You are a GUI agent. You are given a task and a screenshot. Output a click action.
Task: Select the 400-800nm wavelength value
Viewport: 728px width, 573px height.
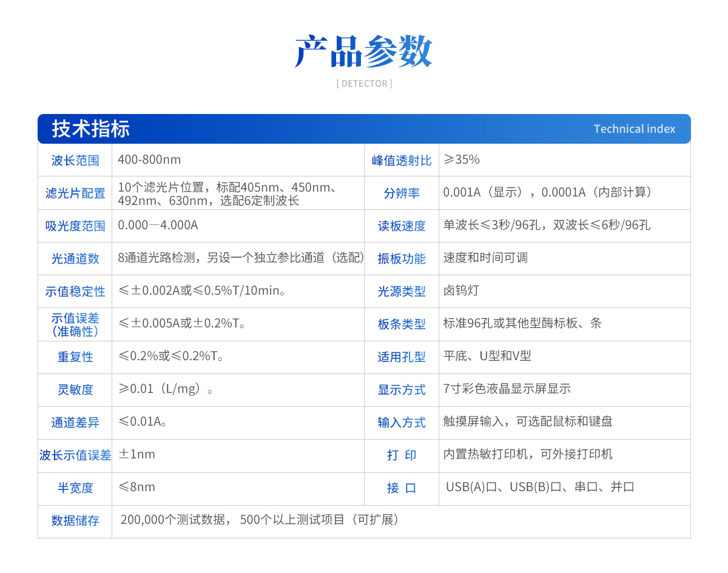click(x=149, y=160)
